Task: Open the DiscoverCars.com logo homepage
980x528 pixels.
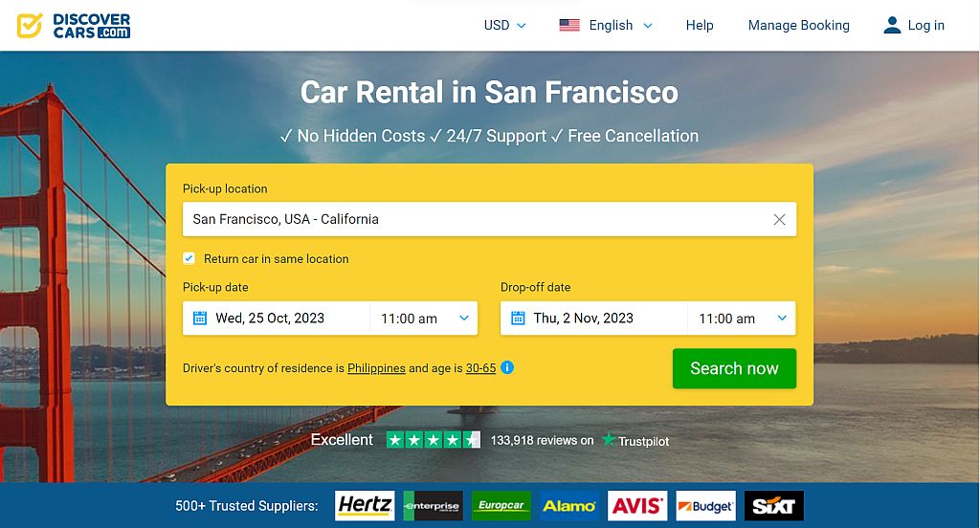Action: pos(74,26)
